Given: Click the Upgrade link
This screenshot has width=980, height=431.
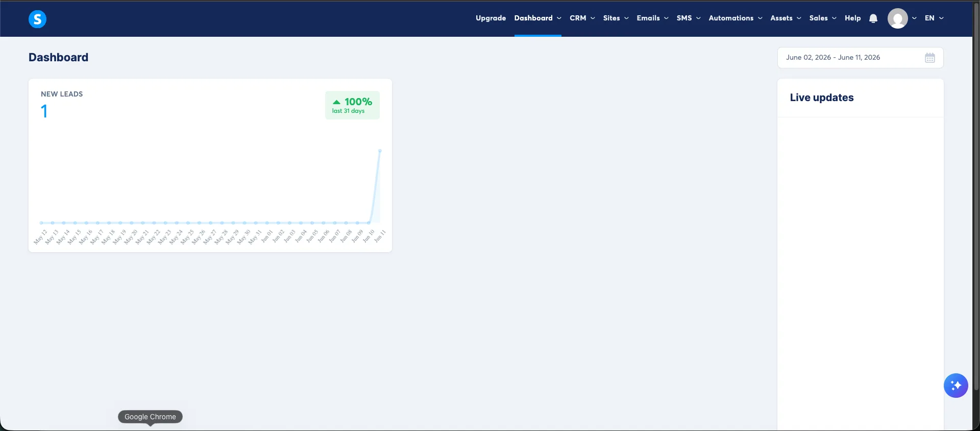Looking at the screenshot, I should (x=491, y=18).
